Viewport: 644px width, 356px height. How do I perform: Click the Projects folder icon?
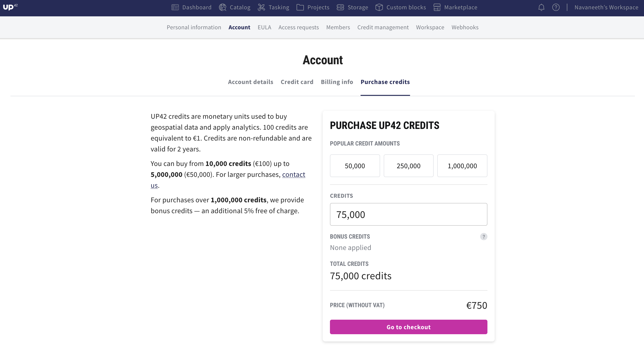pyautogui.click(x=300, y=7)
